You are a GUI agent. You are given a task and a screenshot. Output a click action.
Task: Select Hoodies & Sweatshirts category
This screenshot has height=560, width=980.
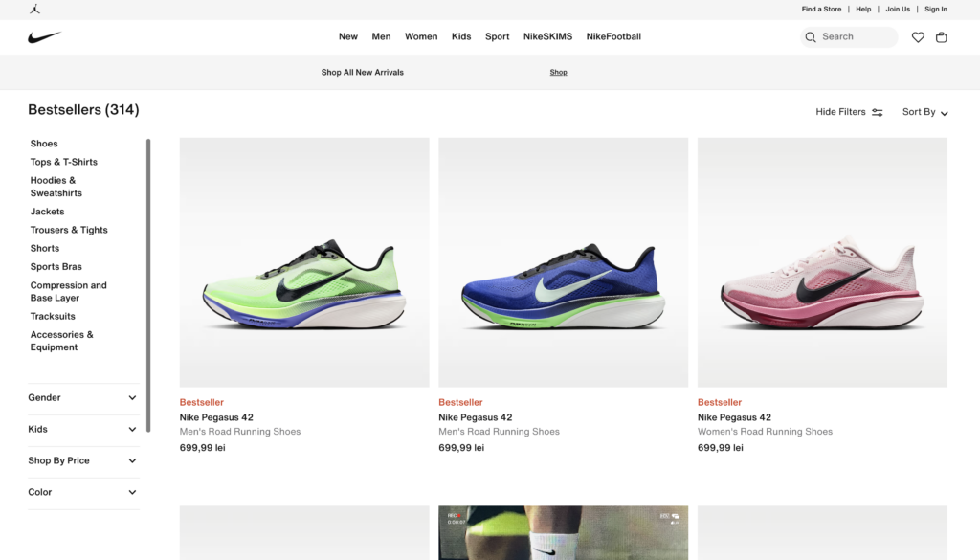56,187
